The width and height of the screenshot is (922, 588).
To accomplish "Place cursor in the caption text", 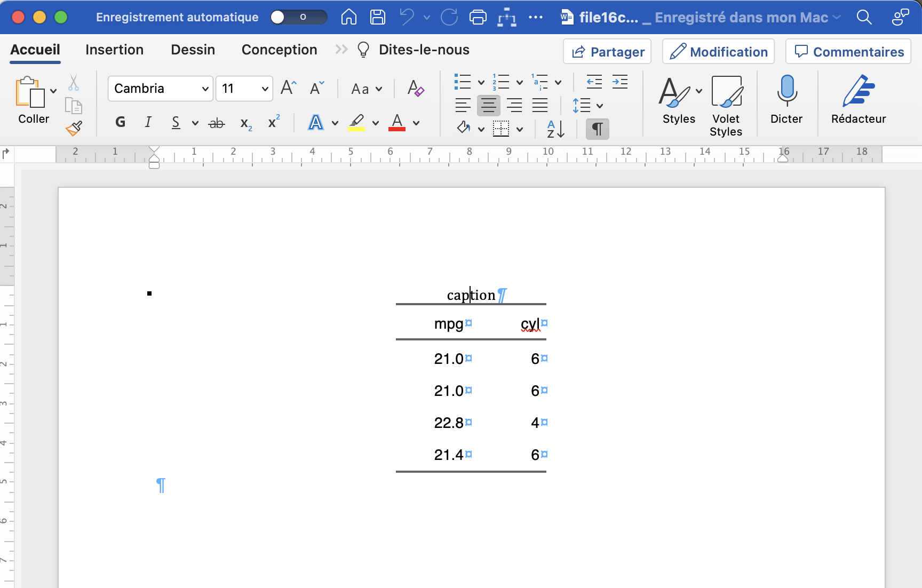I will point(470,295).
